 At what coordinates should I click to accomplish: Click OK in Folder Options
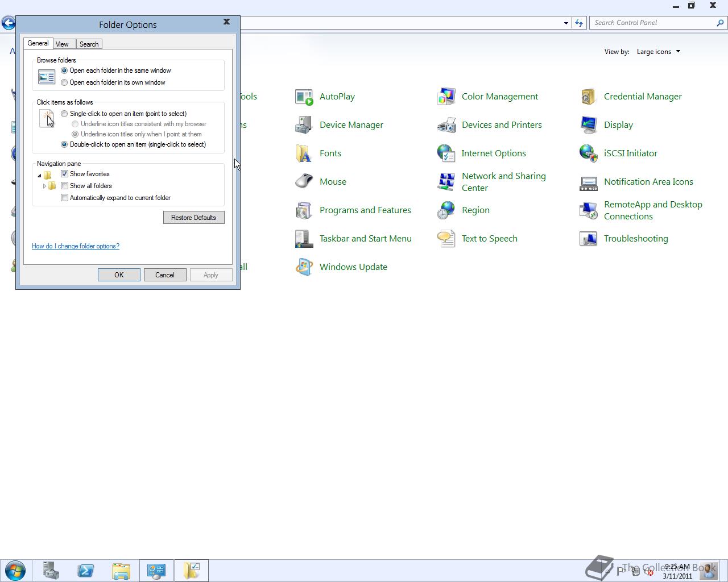pyautogui.click(x=119, y=275)
